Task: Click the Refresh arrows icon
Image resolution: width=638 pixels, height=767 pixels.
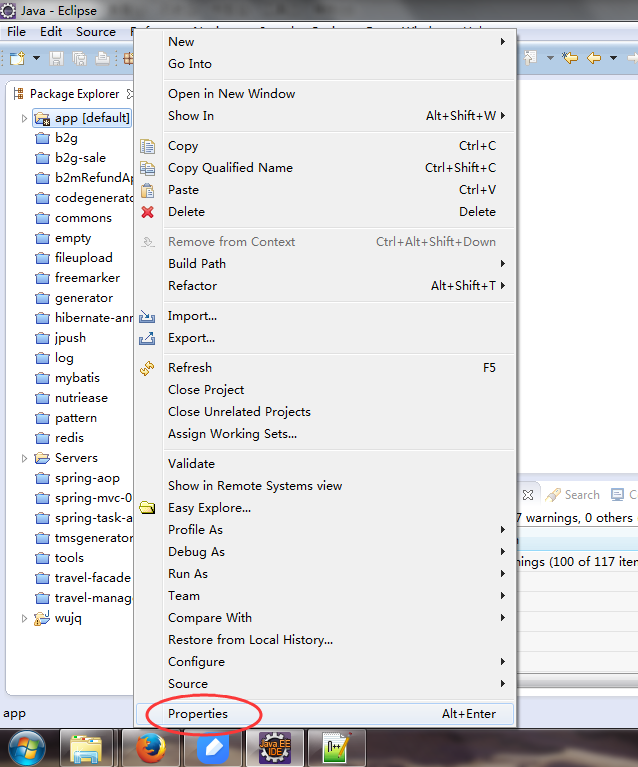Action: (147, 368)
